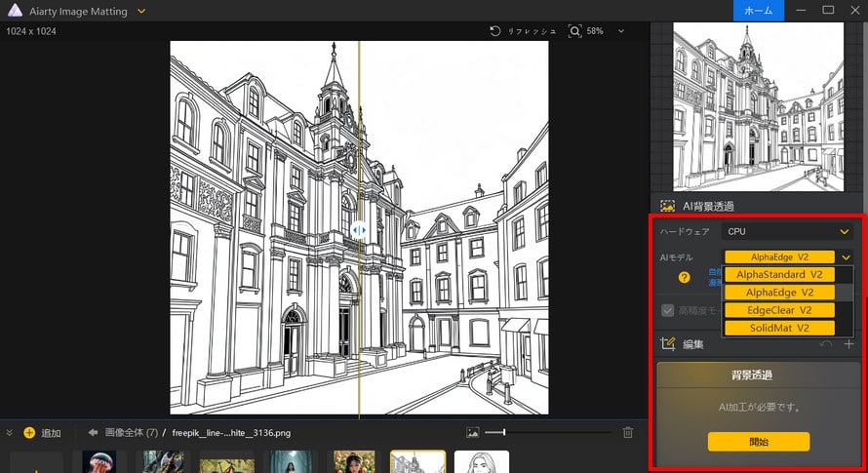Click the yellow plus add icon
868x473 pixels.
pos(28,433)
